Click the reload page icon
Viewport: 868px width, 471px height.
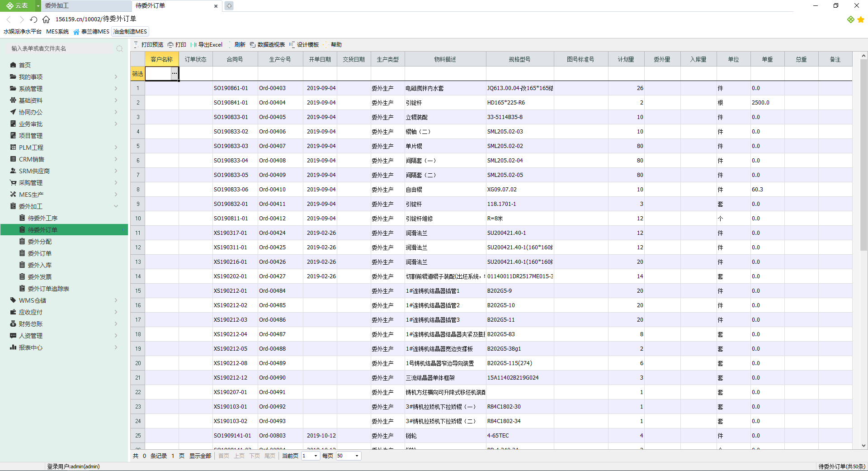[33, 19]
